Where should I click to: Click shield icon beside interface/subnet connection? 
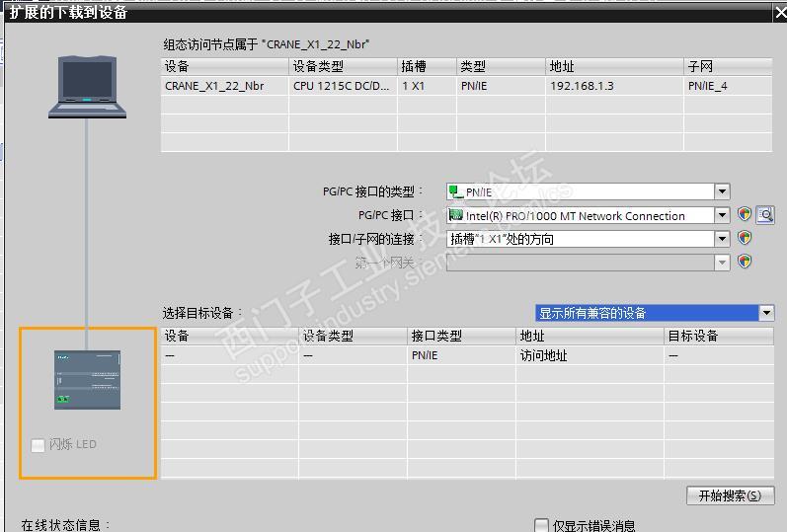[x=745, y=238]
